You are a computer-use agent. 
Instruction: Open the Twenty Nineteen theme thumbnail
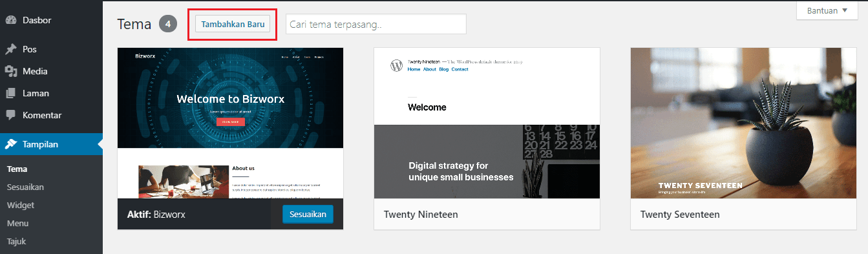point(487,123)
